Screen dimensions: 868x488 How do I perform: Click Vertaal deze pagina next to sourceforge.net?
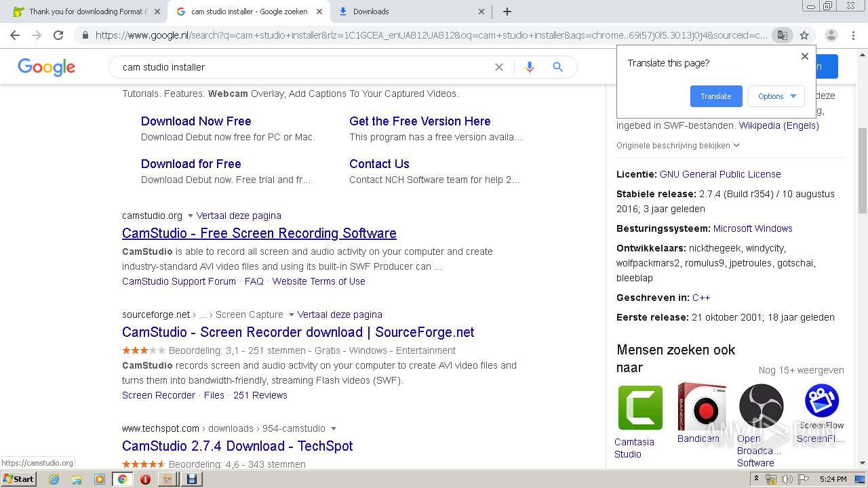pyautogui.click(x=340, y=314)
